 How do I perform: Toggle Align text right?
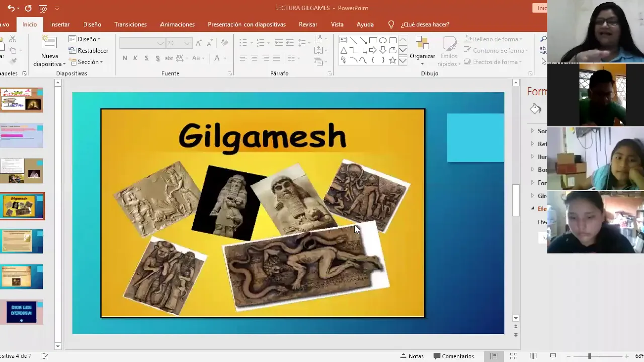[x=265, y=58]
